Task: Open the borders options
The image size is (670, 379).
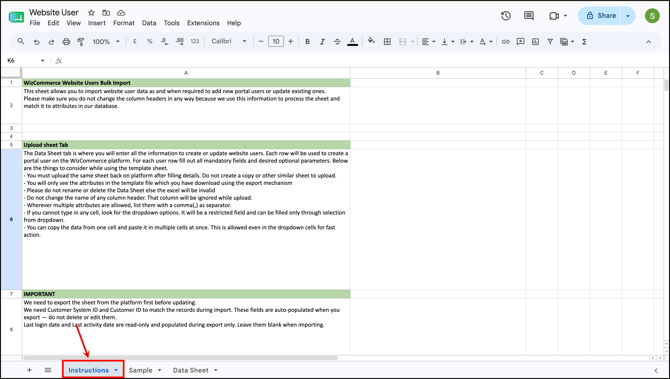Action: click(x=387, y=41)
